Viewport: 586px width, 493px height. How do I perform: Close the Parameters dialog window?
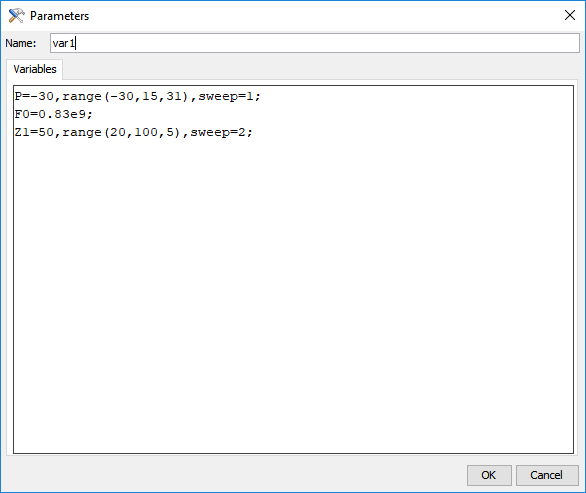click(x=570, y=15)
